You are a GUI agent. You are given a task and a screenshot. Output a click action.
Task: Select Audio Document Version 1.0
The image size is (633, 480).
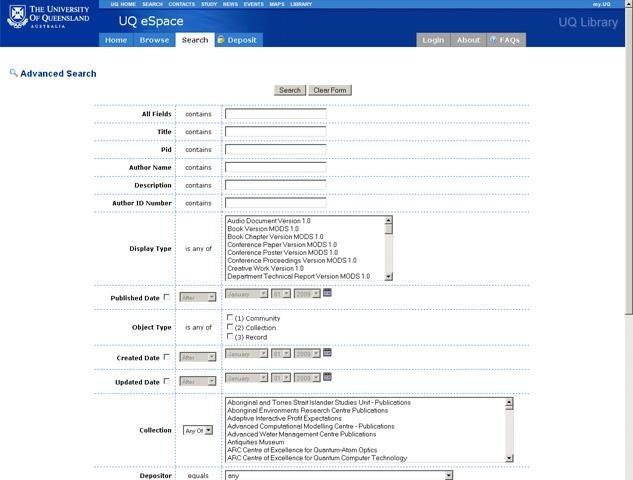[269, 221]
